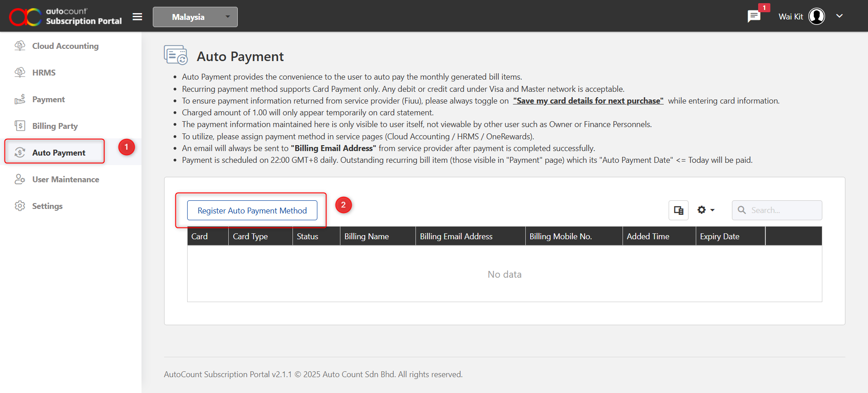Click the Cloud Accounting sidebar icon

pos(20,46)
